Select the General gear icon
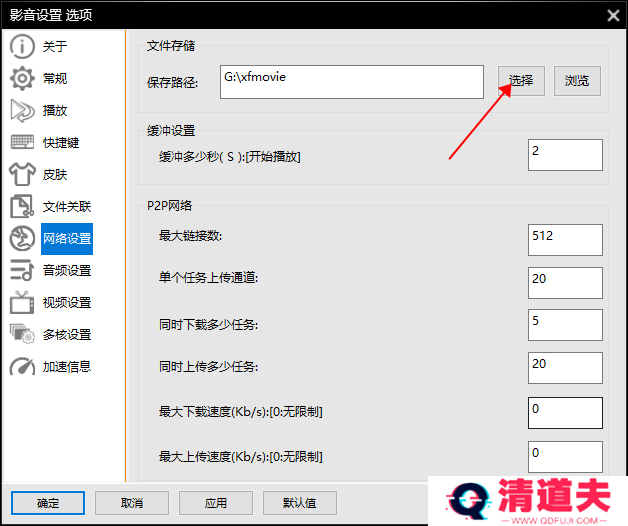Image resolution: width=628 pixels, height=526 pixels. tap(22, 79)
